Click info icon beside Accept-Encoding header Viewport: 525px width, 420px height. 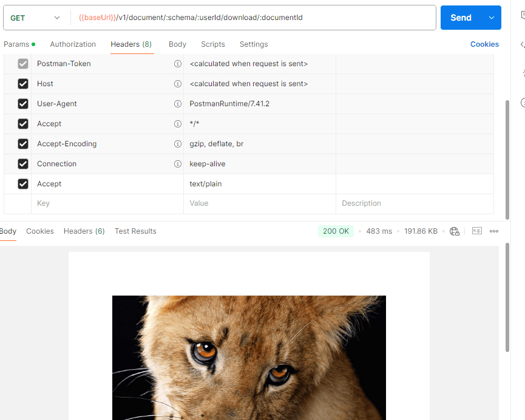point(177,143)
